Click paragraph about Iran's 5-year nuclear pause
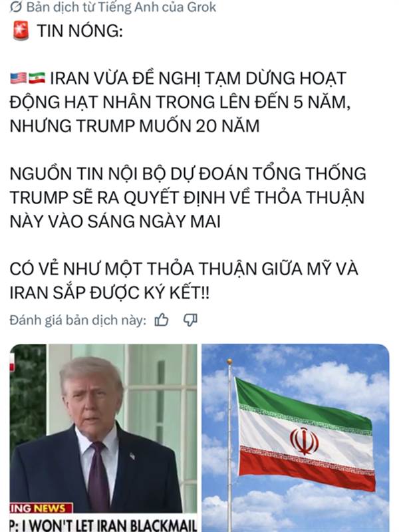The width and height of the screenshot is (399, 532). tap(180, 102)
